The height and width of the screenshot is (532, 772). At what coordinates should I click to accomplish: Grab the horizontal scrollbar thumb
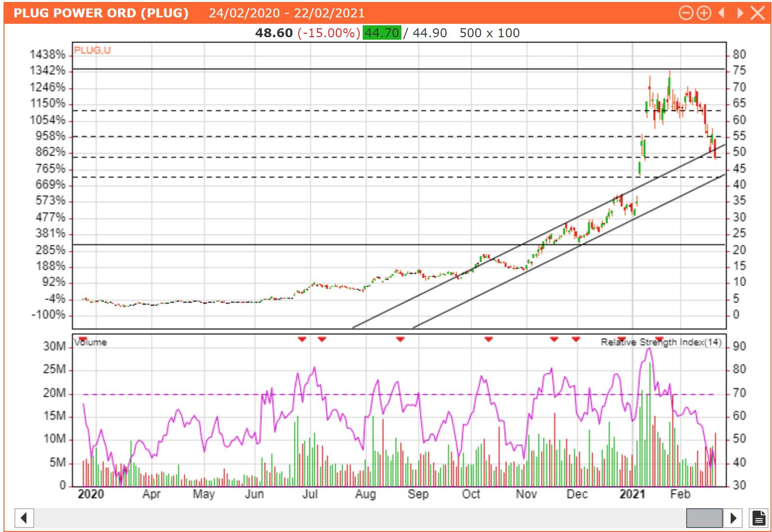(704, 518)
